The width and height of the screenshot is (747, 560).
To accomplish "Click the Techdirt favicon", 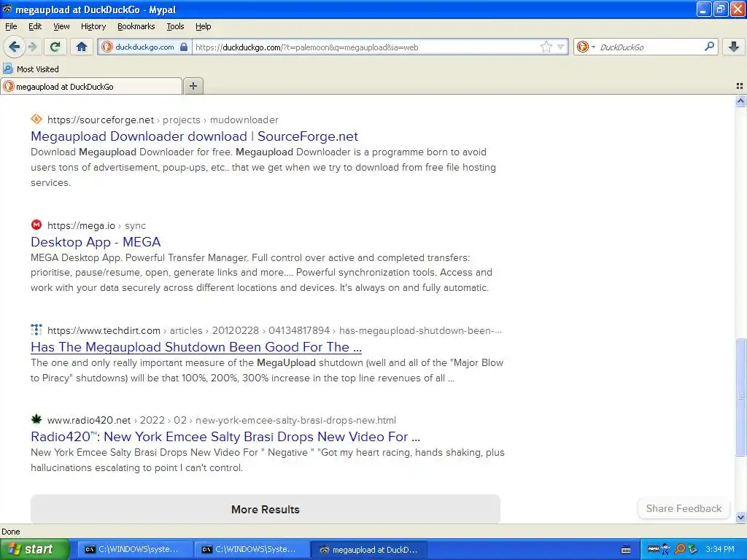I will pyautogui.click(x=36, y=330).
